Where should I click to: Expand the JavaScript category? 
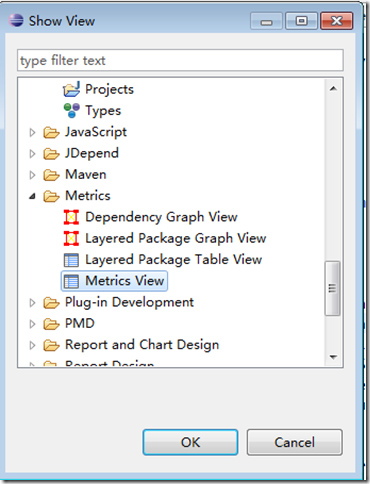tap(32, 132)
